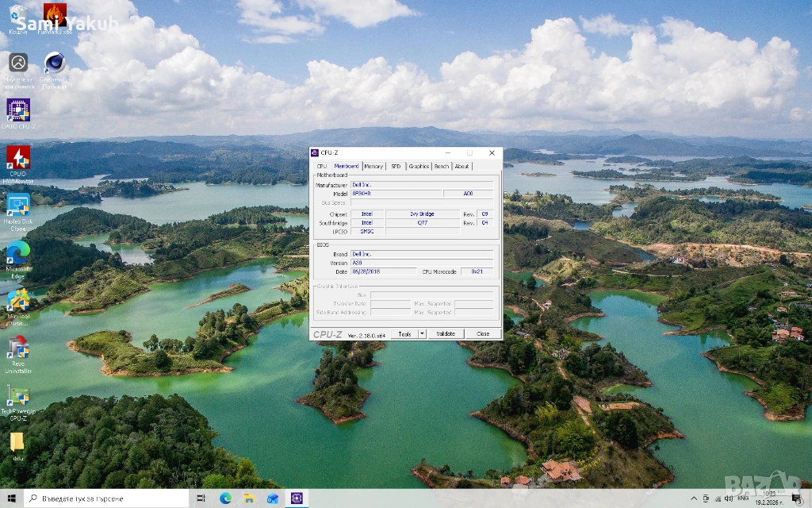Open Microsoft Edge desktop shortcut
The width and height of the screenshot is (812, 508).
17,252
